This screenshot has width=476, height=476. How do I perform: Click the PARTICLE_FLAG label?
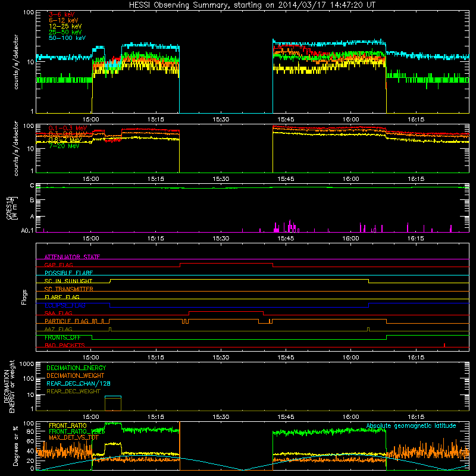click(67, 321)
